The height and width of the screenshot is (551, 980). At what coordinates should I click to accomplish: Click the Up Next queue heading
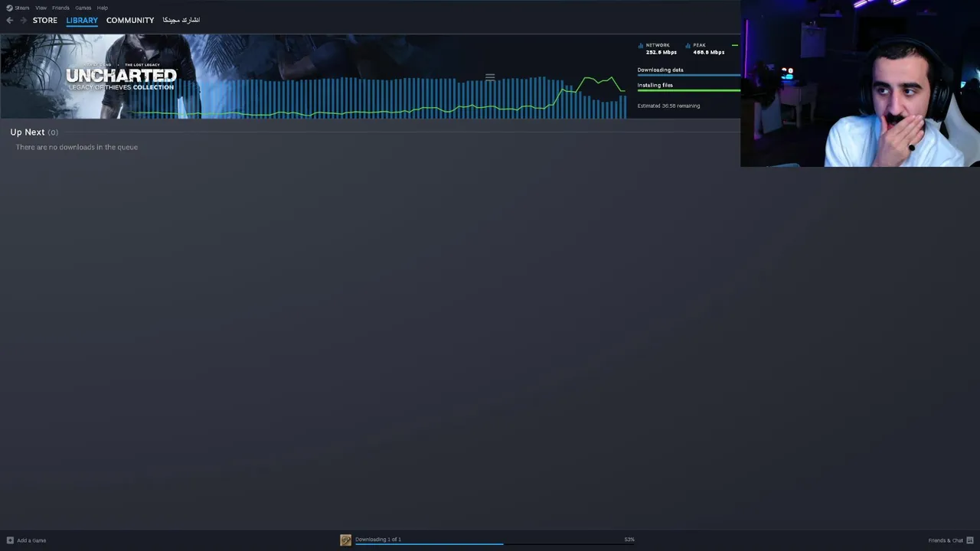34,132
